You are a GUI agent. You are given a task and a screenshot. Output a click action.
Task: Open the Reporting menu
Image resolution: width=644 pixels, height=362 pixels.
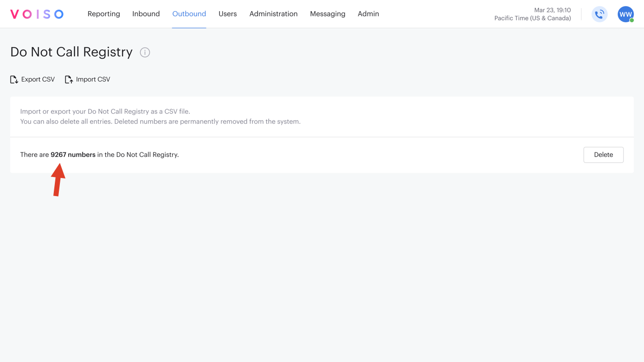[x=104, y=14]
